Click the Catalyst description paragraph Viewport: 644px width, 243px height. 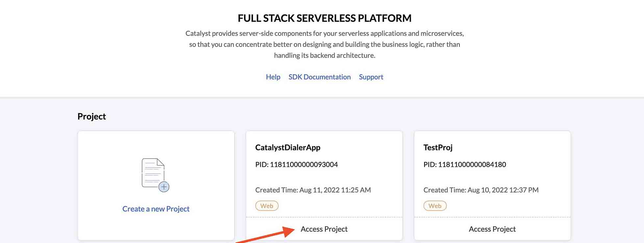(325, 44)
